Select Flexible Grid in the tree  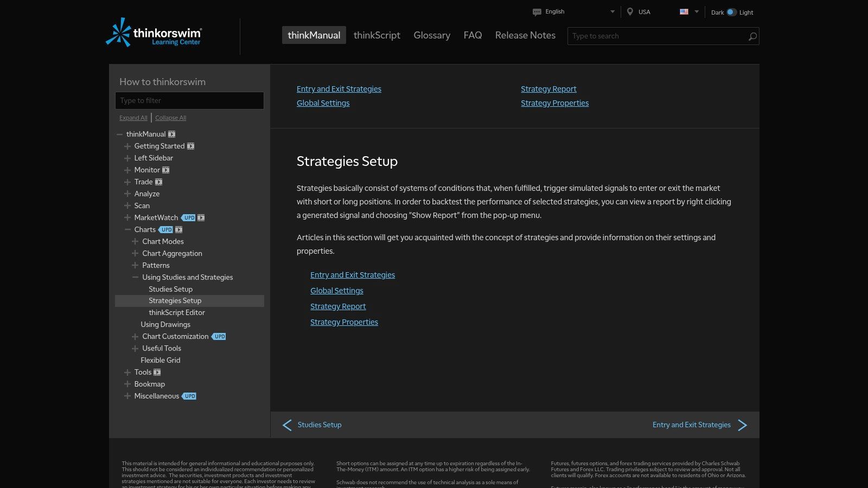click(x=161, y=360)
